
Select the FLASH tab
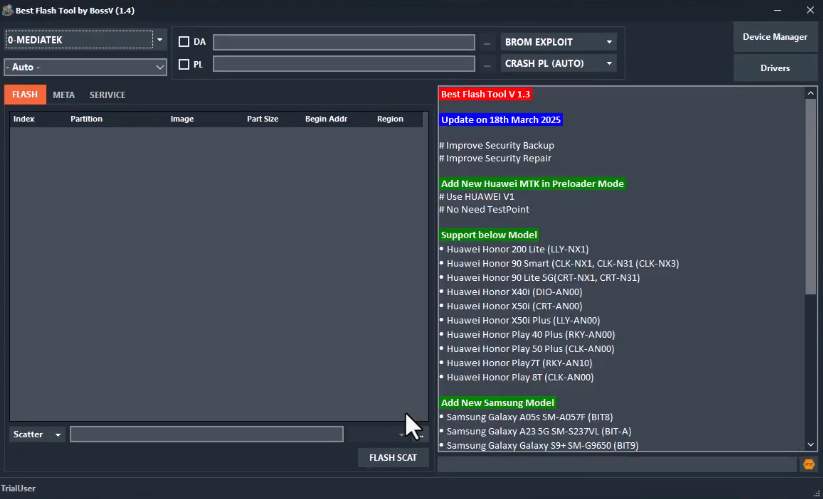click(25, 95)
